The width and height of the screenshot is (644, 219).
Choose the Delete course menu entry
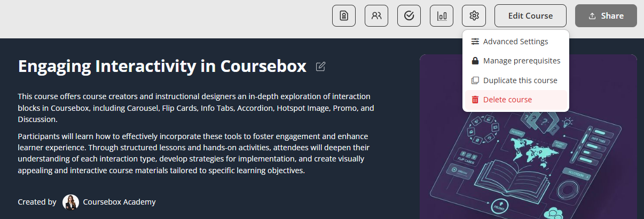pyautogui.click(x=507, y=100)
